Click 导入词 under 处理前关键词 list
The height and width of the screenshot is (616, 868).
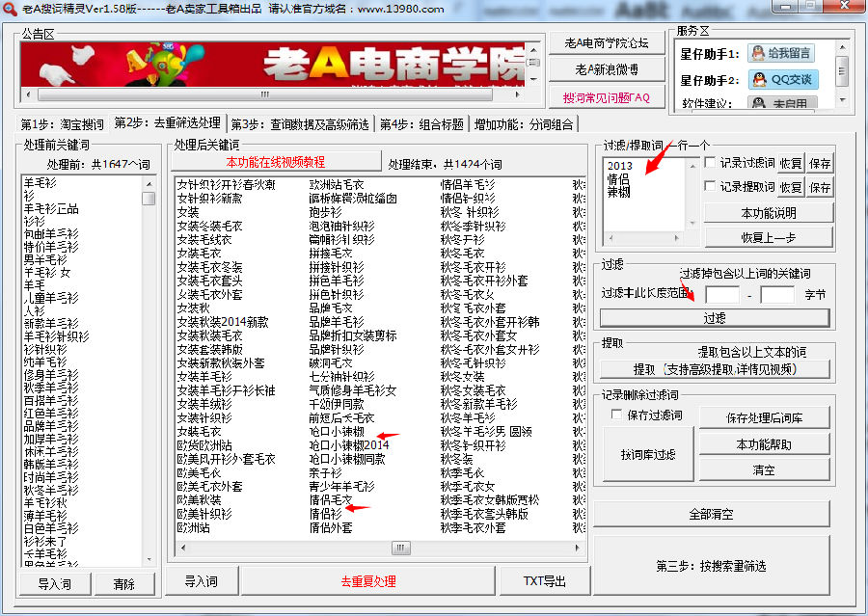pyautogui.click(x=55, y=584)
